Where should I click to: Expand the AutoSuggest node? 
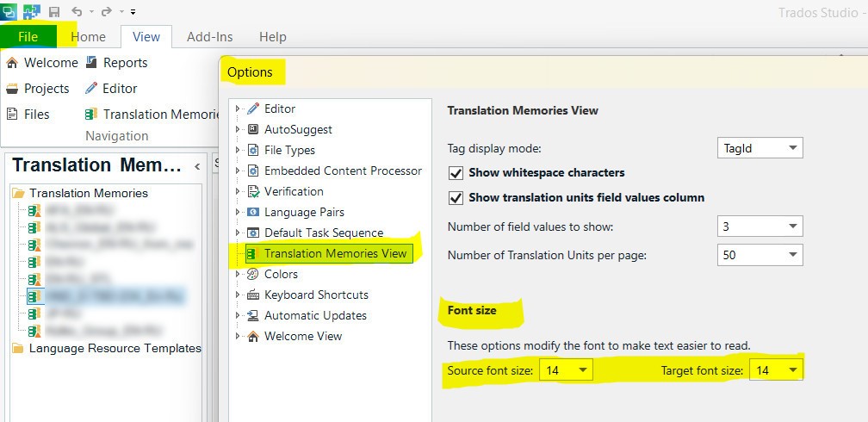(238, 129)
